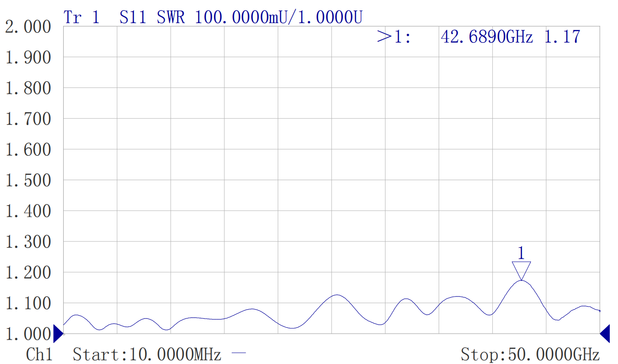Click the 1.200 y-axis scale label
The height and width of the screenshot is (364, 618).
pos(28,273)
